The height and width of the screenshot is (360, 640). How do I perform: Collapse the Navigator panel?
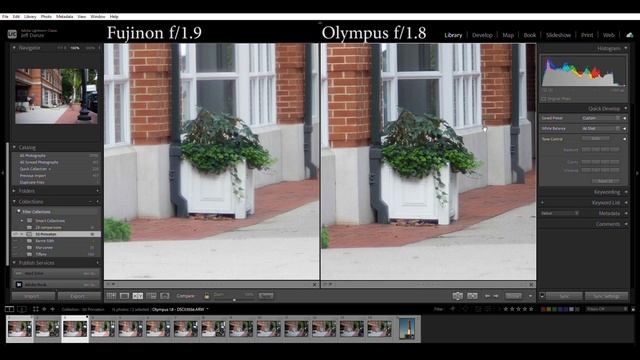(x=15, y=48)
